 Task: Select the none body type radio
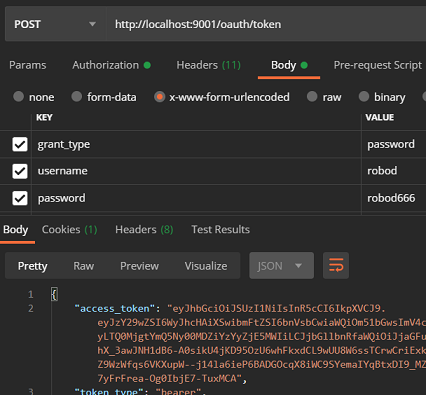pos(18,97)
